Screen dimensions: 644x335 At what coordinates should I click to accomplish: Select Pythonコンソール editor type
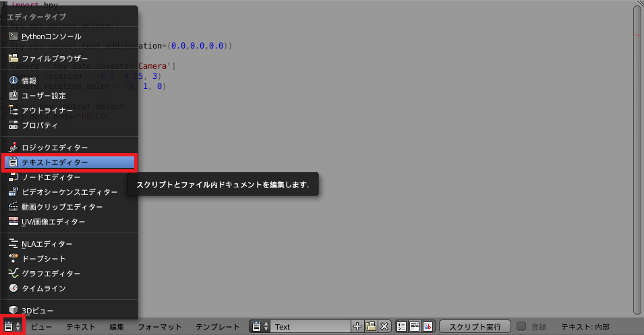[70, 36]
